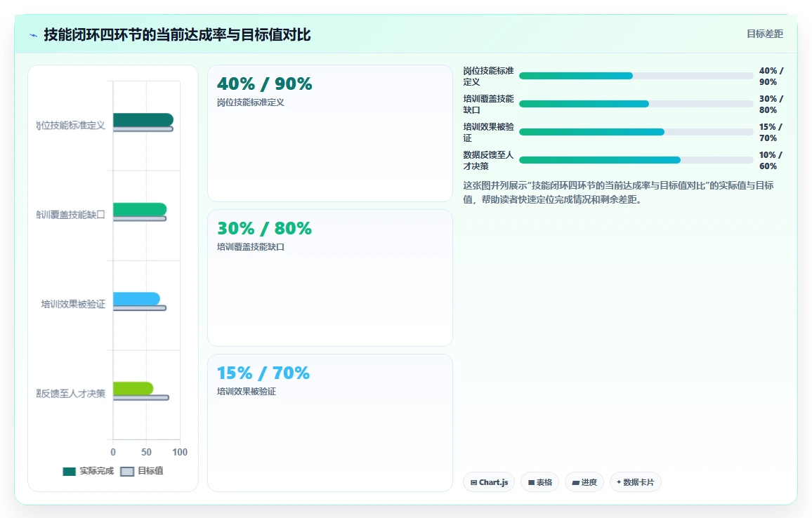Click the Chart.js tag
This screenshot has height=518, width=812.
click(x=488, y=482)
